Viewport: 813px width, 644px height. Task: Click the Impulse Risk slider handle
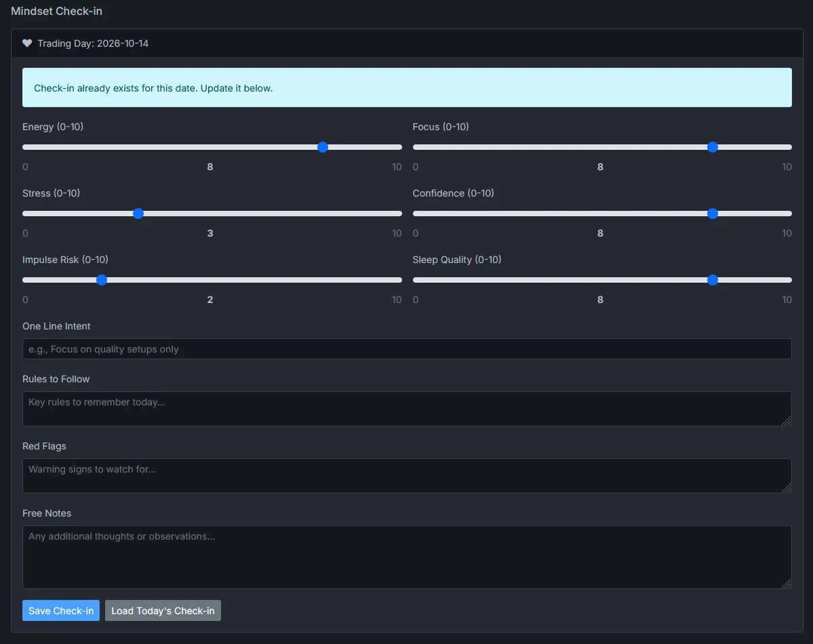coord(102,280)
